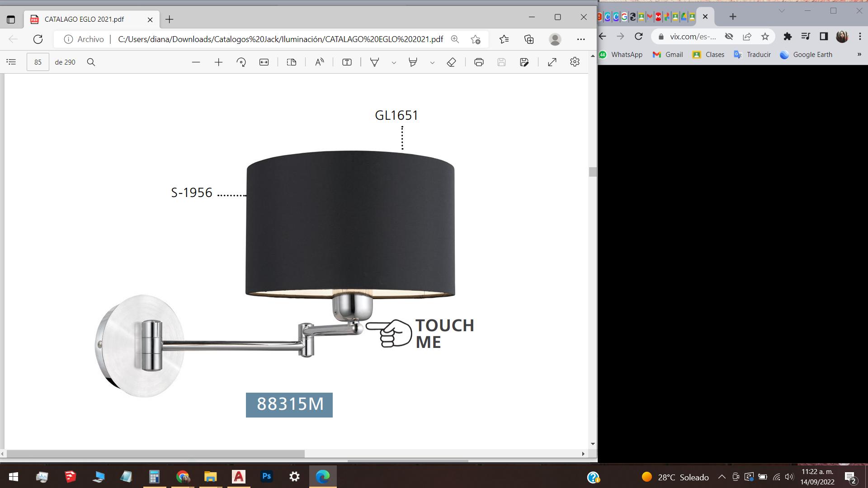The width and height of the screenshot is (868, 488).
Task: Enter full screen mode
Action: click(552, 62)
